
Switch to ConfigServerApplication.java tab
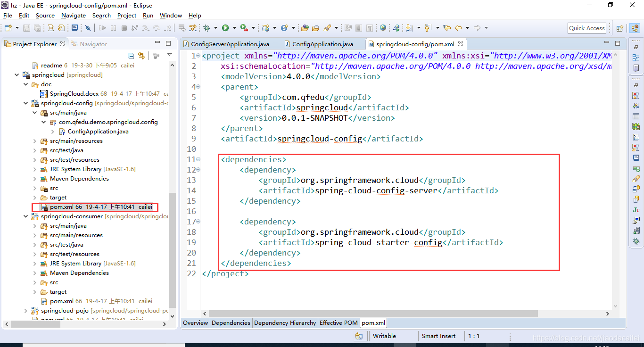coord(225,44)
